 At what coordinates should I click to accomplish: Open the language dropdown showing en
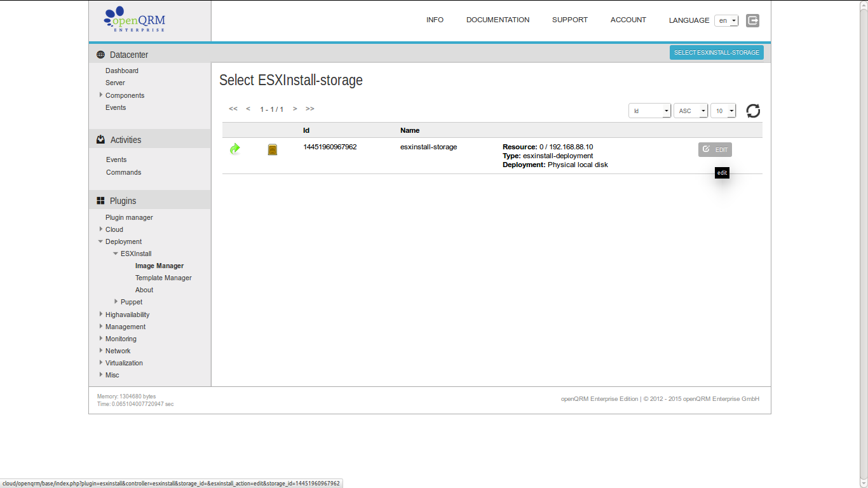[x=726, y=20]
